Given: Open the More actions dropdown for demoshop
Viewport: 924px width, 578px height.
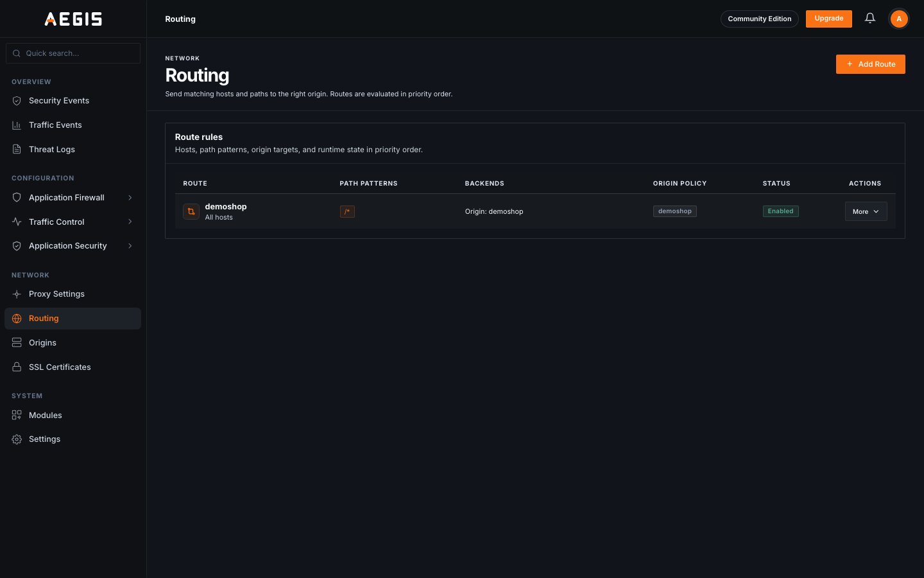Looking at the screenshot, I should pos(866,211).
